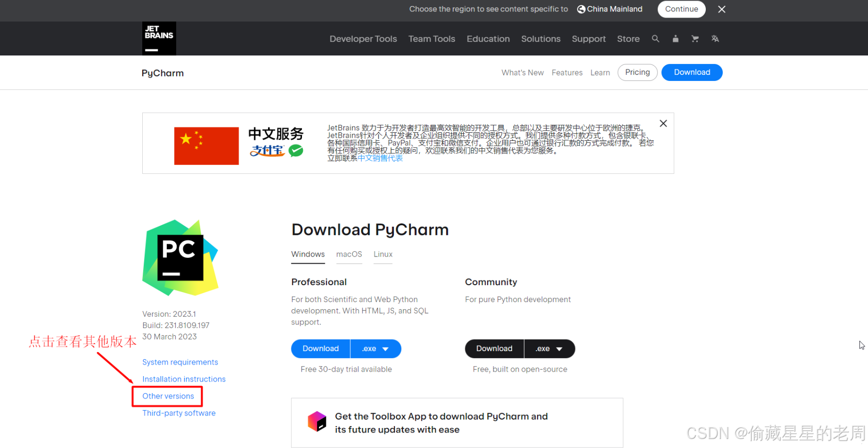The height and width of the screenshot is (448, 868).
Task: Open Installation instructions link
Action: pyautogui.click(x=184, y=379)
